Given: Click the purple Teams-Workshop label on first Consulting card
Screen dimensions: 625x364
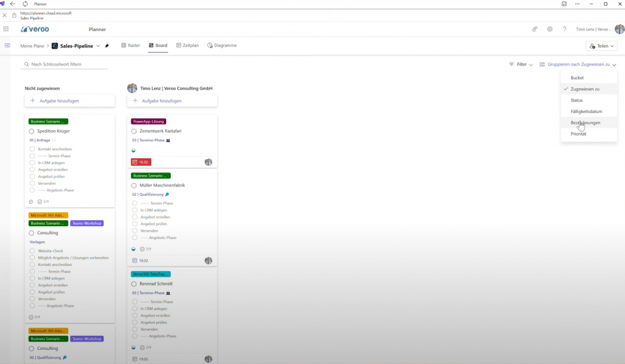Looking at the screenshot, I should point(87,223).
